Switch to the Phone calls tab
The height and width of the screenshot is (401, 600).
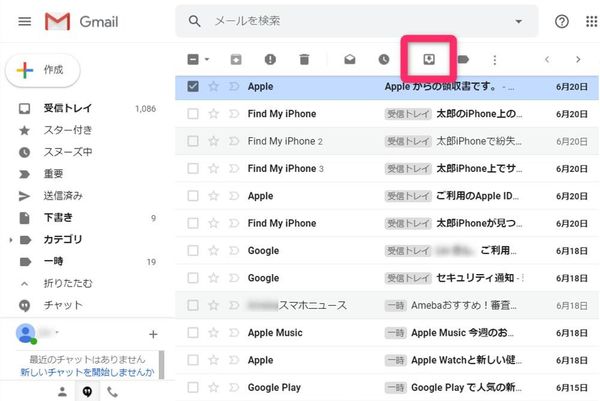(x=112, y=392)
